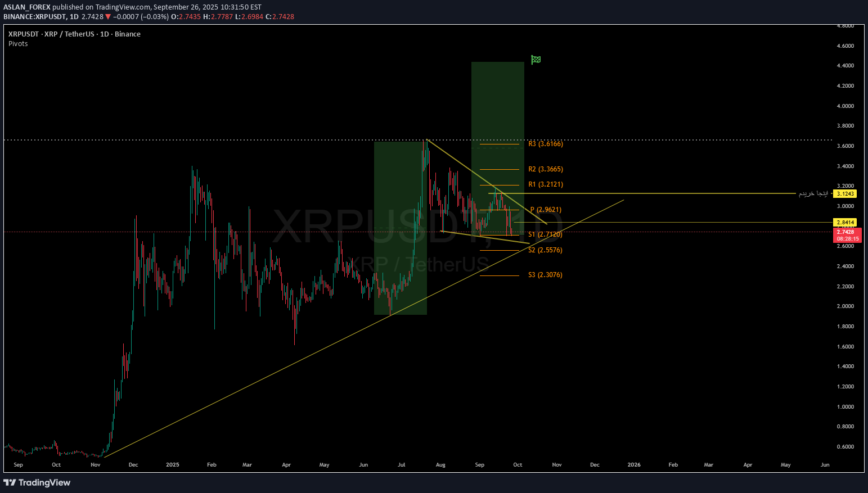Click the S2 (2.5576) support label

[545, 250]
